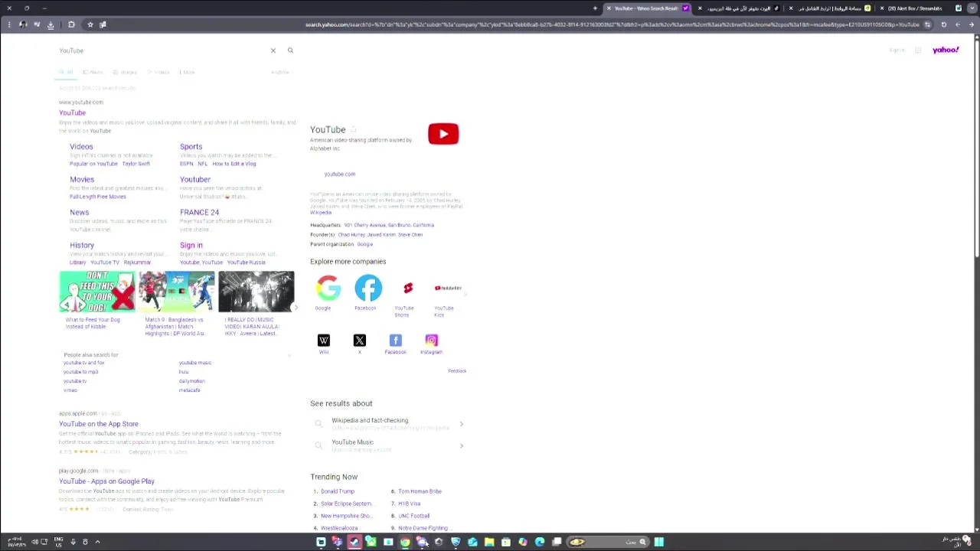Open Google Chrome on the taskbar
This screenshot has height=551, width=980.
[405, 542]
